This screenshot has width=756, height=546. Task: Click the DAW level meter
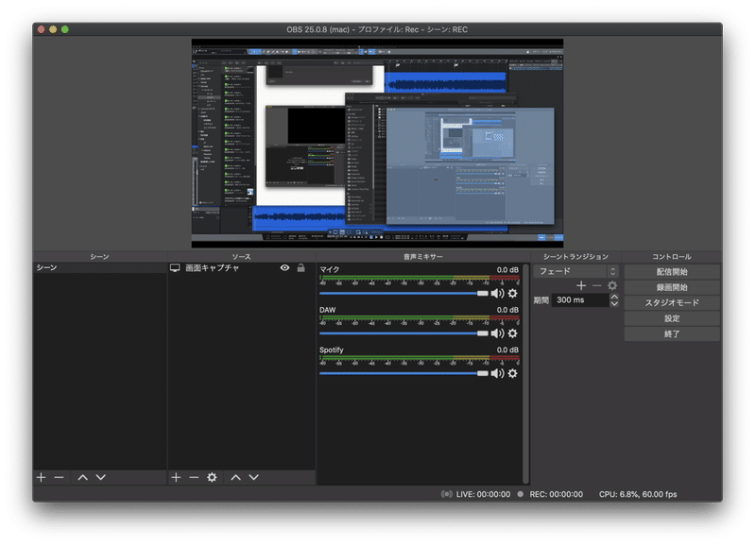coord(420,320)
